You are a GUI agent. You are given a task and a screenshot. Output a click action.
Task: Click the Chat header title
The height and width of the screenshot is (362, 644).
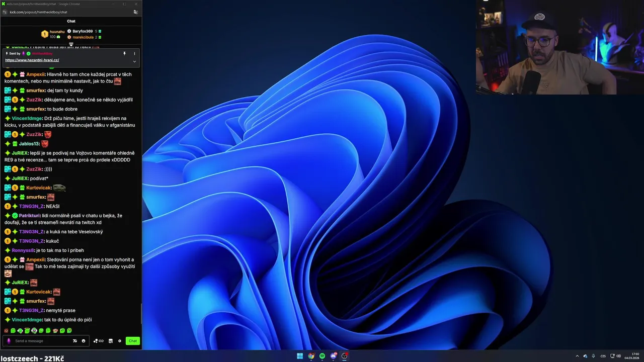[71, 21]
